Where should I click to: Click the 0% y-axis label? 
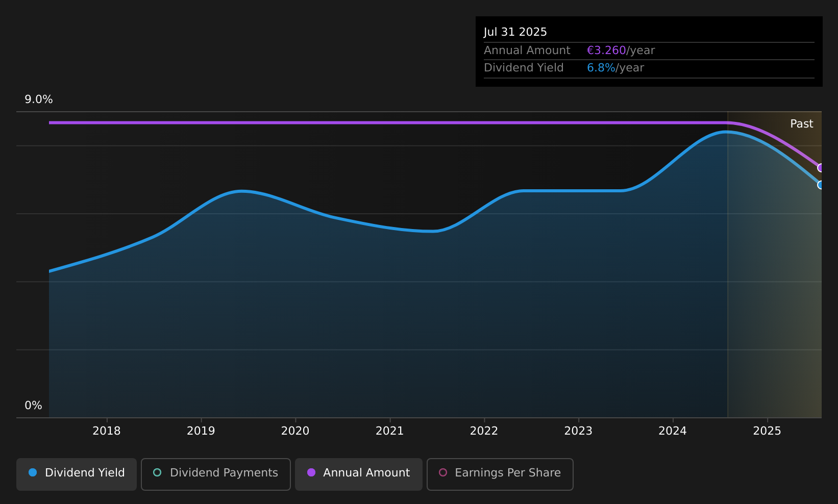[34, 406]
